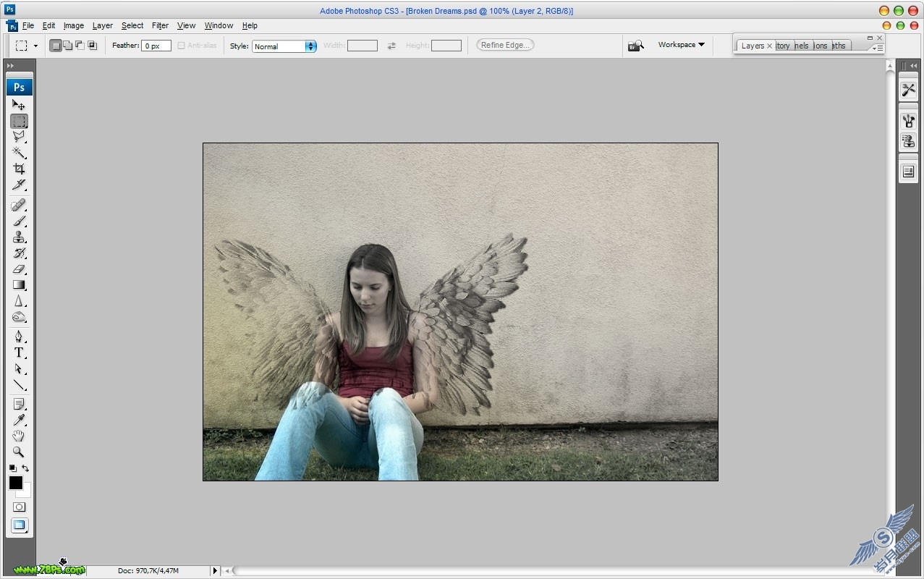This screenshot has width=924, height=579.
Task: Click the Feather input field
Action: 156,46
